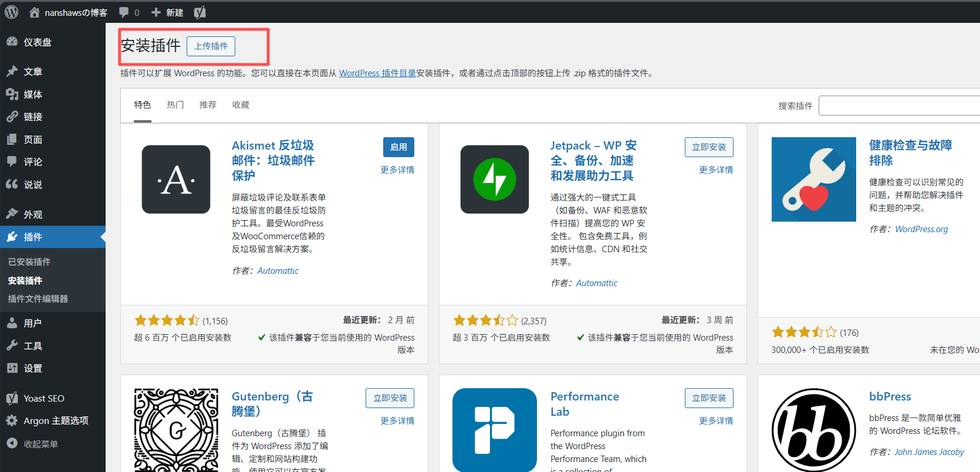980x472 pixels.
Task: Collapse the menu with 收起菜单 arrow icon
Action: (12, 443)
